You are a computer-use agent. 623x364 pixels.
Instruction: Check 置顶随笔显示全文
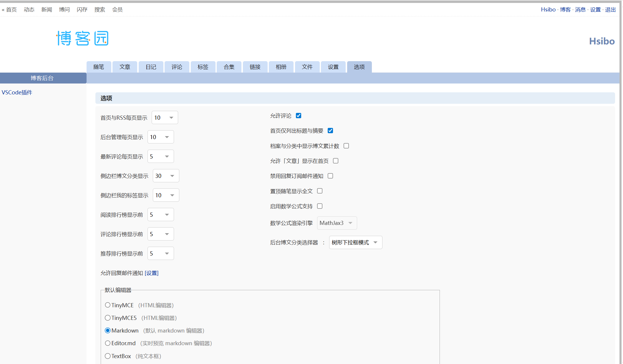[x=320, y=191]
